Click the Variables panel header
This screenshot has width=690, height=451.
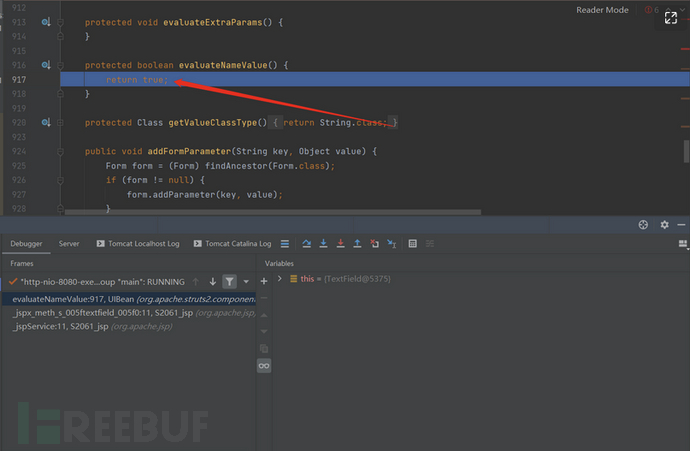click(x=279, y=263)
